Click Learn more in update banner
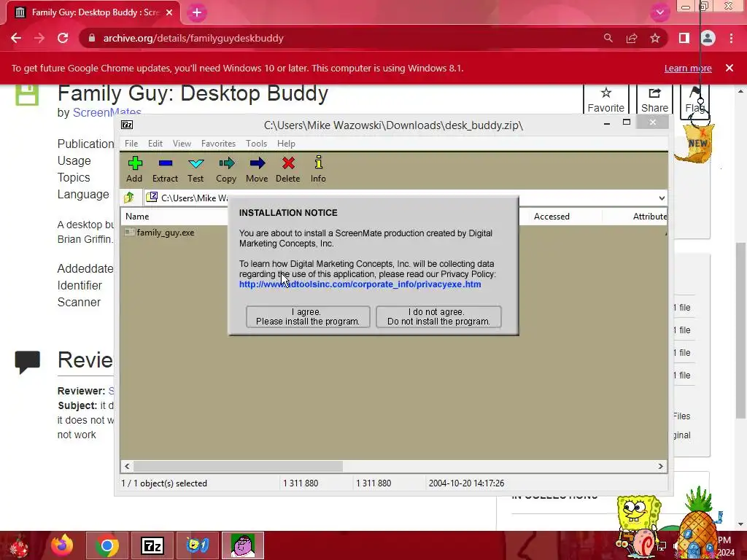This screenshot has height=560, width=747. click(x=688, y=68)
